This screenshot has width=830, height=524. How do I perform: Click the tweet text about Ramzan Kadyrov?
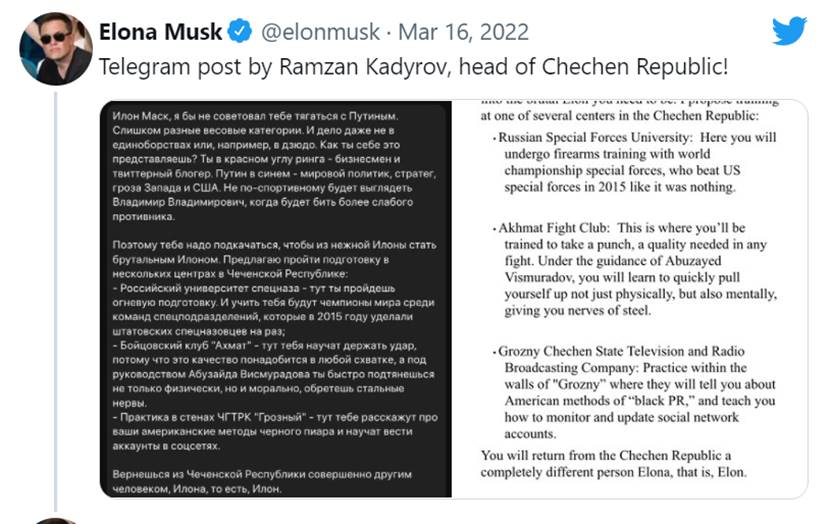(x=412, y=67)
